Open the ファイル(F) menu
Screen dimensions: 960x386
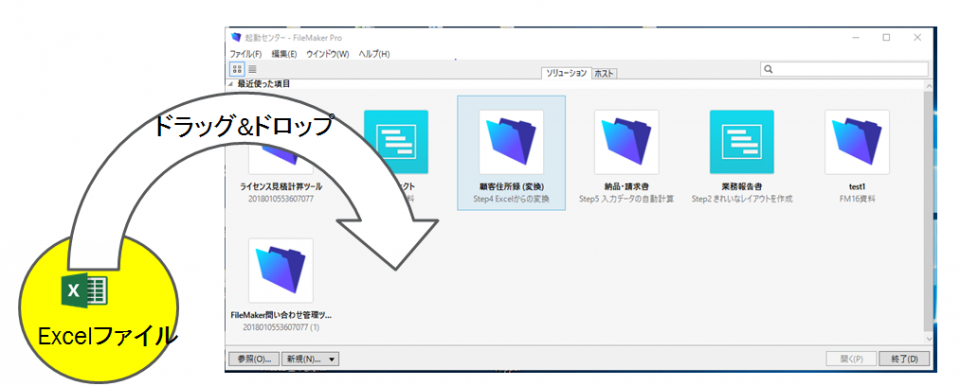(246, 54)
